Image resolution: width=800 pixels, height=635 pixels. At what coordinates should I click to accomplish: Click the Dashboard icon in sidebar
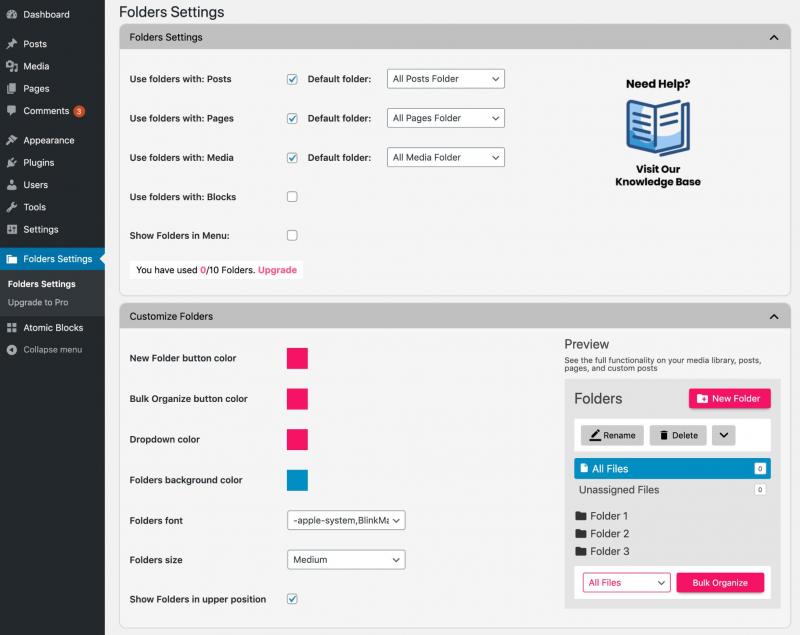tap(11, 15)
